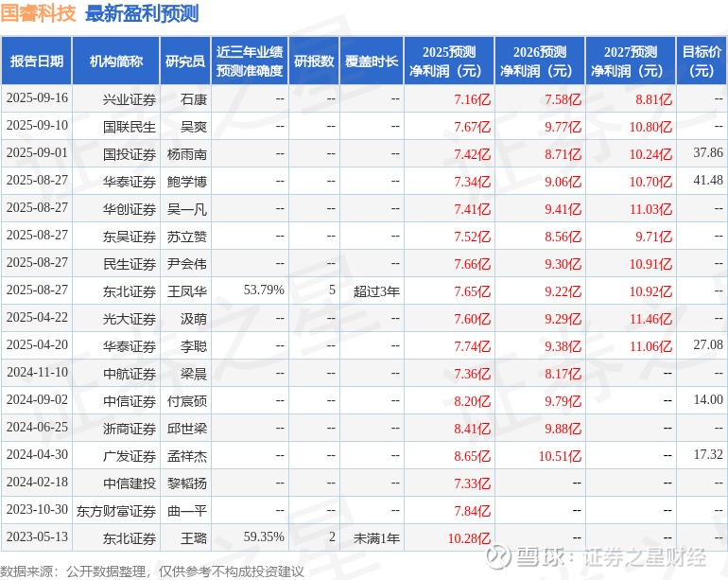Click the 2026预测净利润 column header
The width and height of the screenshot is (728, 580).
click(540, 61)
